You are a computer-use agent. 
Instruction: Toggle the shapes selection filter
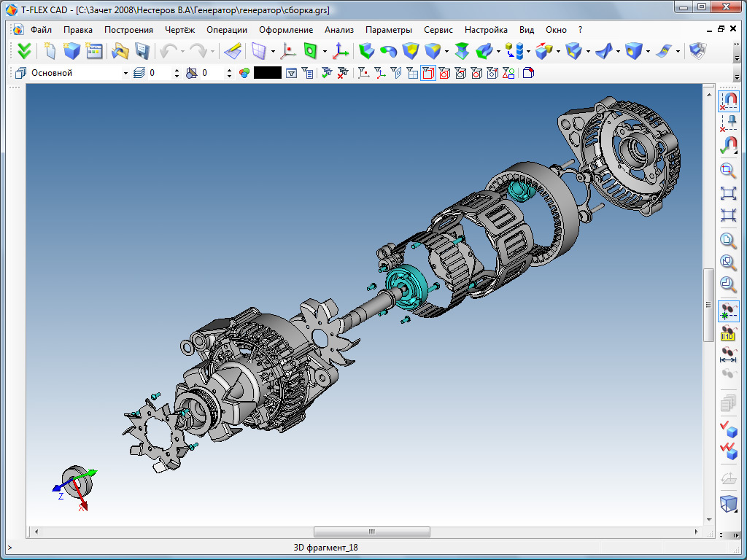(508, 73)
